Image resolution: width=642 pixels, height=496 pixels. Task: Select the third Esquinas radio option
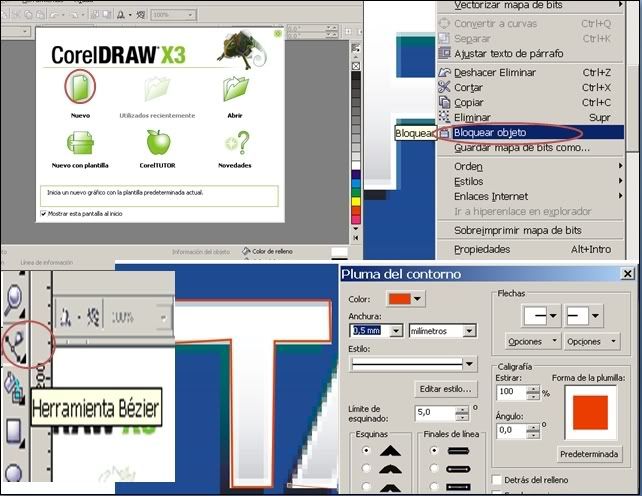point(366,487)
